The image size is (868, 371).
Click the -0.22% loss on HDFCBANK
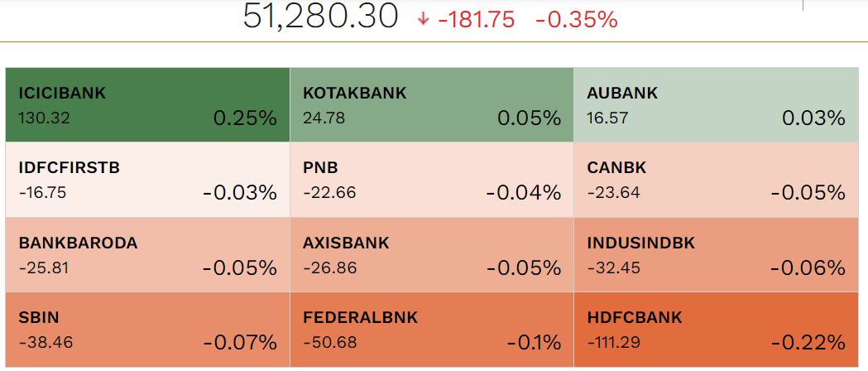click(808, 343)
